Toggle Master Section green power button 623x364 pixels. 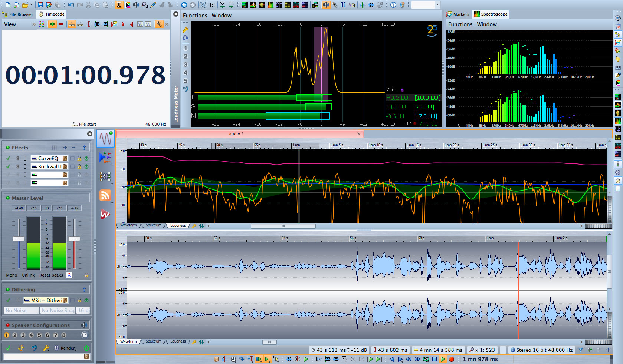(x=86, y=348)
